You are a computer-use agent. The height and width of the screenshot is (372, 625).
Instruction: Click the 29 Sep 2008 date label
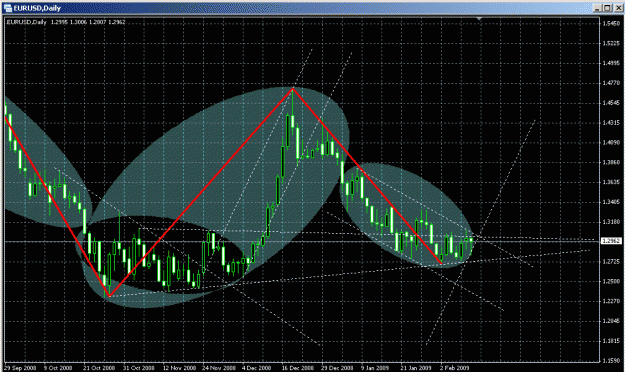click(20, 368)
